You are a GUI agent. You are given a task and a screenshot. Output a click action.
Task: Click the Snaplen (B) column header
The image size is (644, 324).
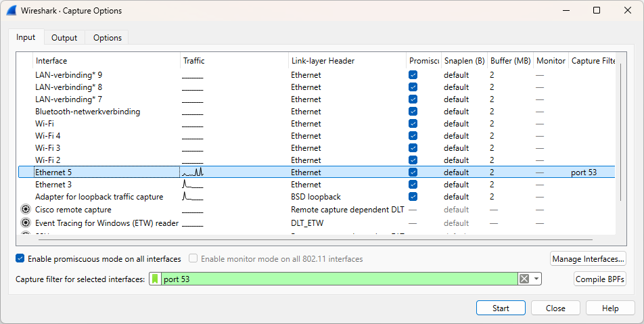465,61
